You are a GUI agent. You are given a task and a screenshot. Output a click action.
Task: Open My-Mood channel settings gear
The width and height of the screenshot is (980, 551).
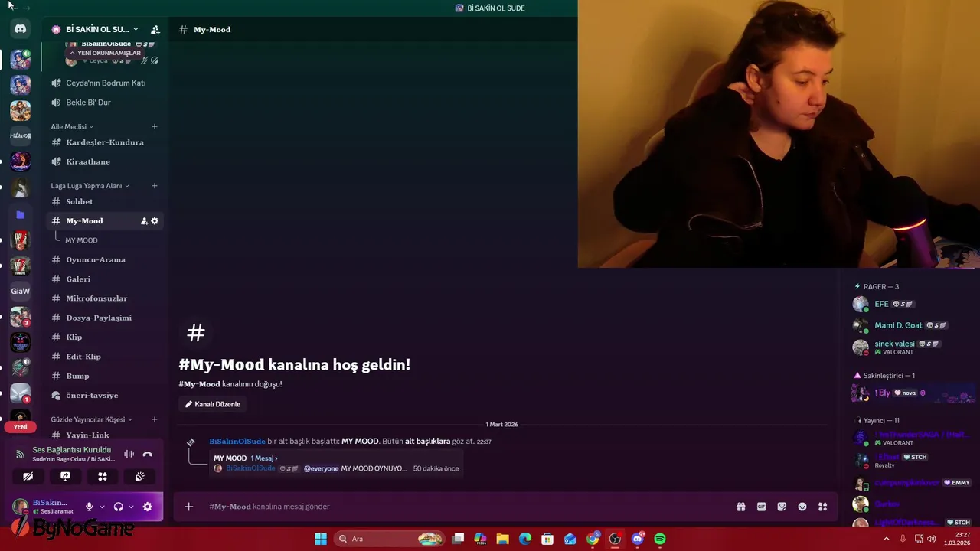coord(155,221)
